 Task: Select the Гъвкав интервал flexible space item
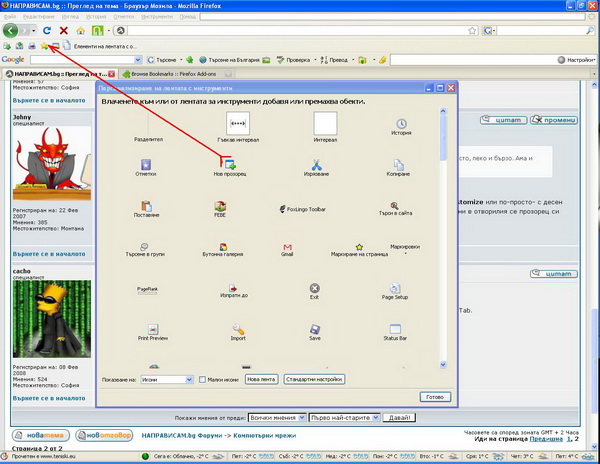238,127
